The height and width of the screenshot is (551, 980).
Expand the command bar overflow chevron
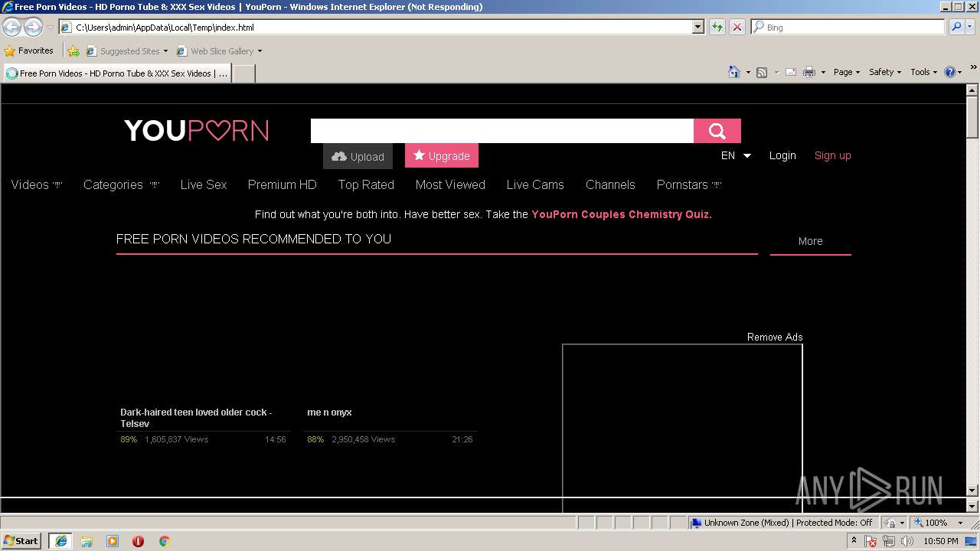(974, 68)
